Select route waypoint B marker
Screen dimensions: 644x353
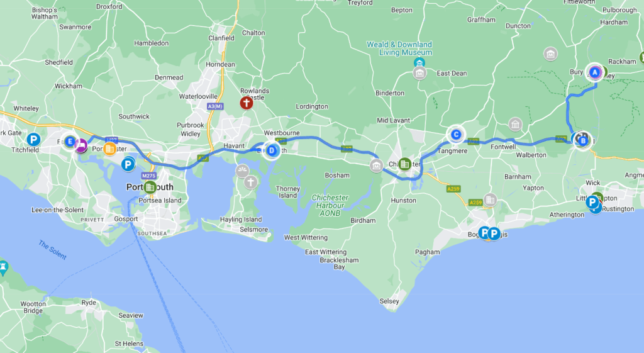582,140
